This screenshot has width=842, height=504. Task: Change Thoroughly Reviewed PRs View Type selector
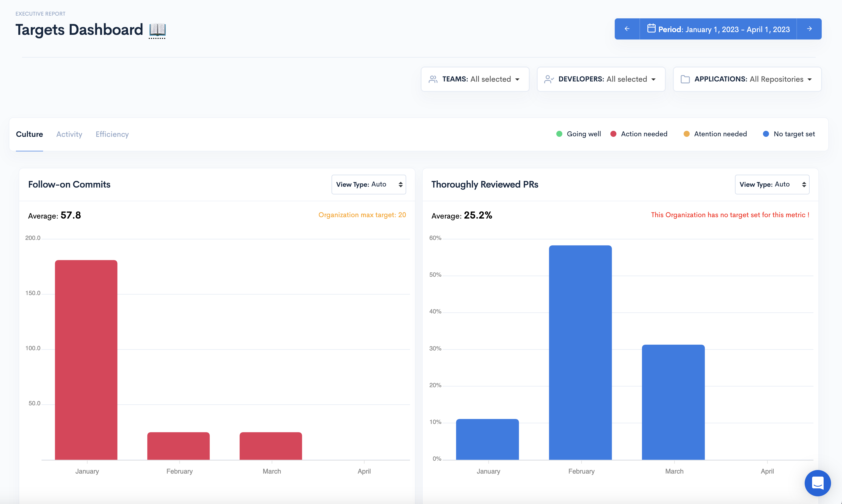click(x=772, y=185)
